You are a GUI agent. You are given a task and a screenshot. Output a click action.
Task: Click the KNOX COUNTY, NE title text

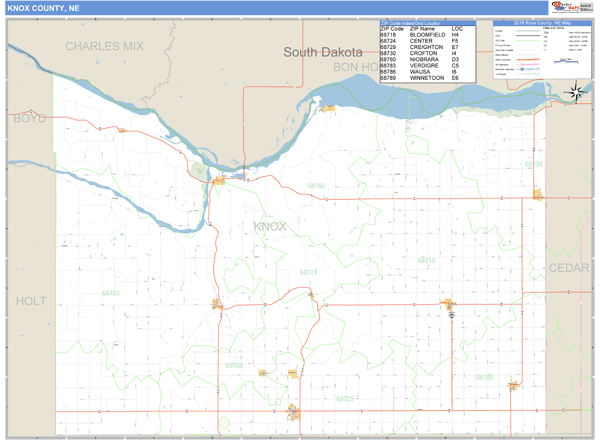tap(44, 9)
